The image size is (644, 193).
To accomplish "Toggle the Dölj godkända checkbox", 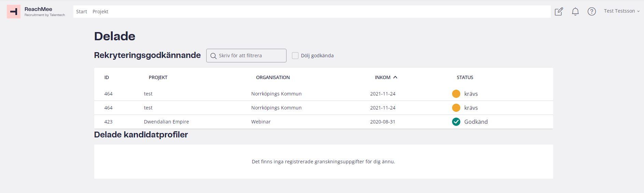I will pyautogui.click(x=295, y=56).
